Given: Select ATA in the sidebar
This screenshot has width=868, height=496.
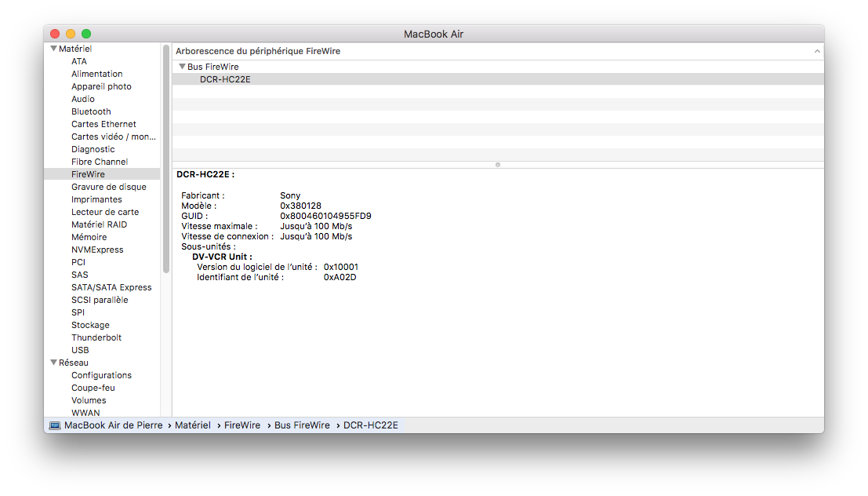Looking at the screenshot, I should [79, 61].
